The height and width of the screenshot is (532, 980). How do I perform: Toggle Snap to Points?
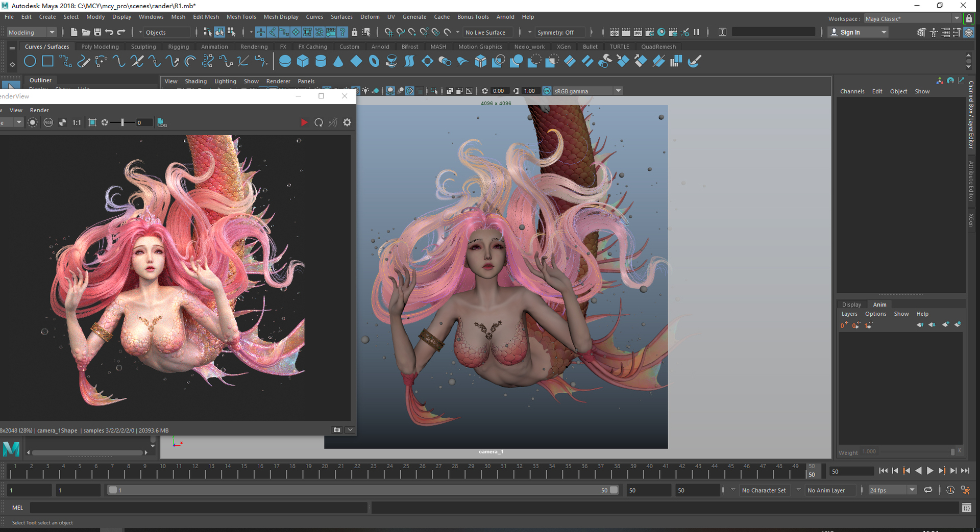412,32
